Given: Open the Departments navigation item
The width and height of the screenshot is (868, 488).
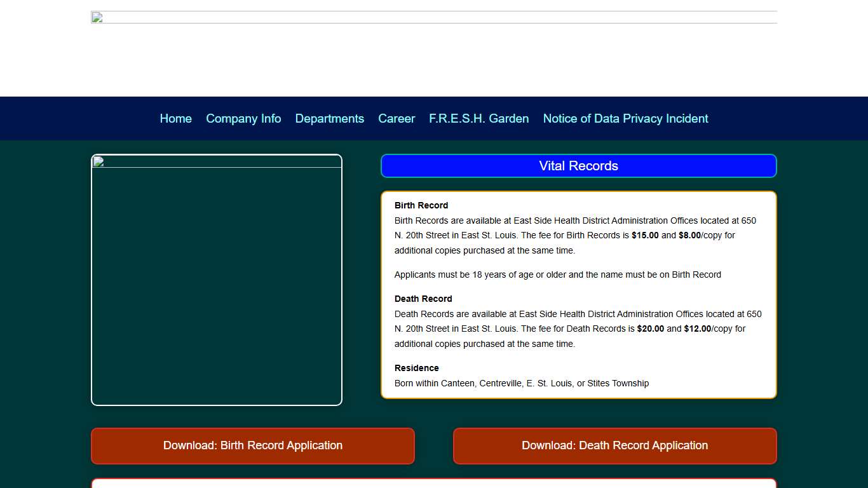Looking at the screenshot, I should pos(329,119).
